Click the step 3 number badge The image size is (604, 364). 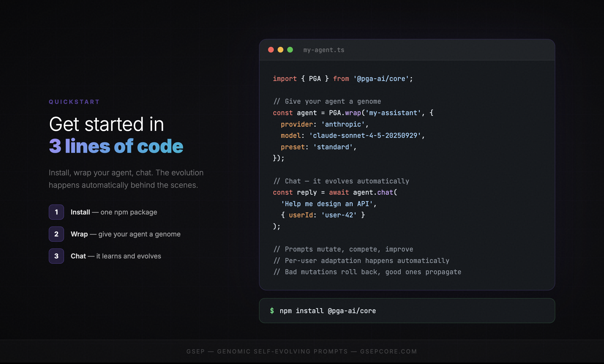[x=56, y=256]
